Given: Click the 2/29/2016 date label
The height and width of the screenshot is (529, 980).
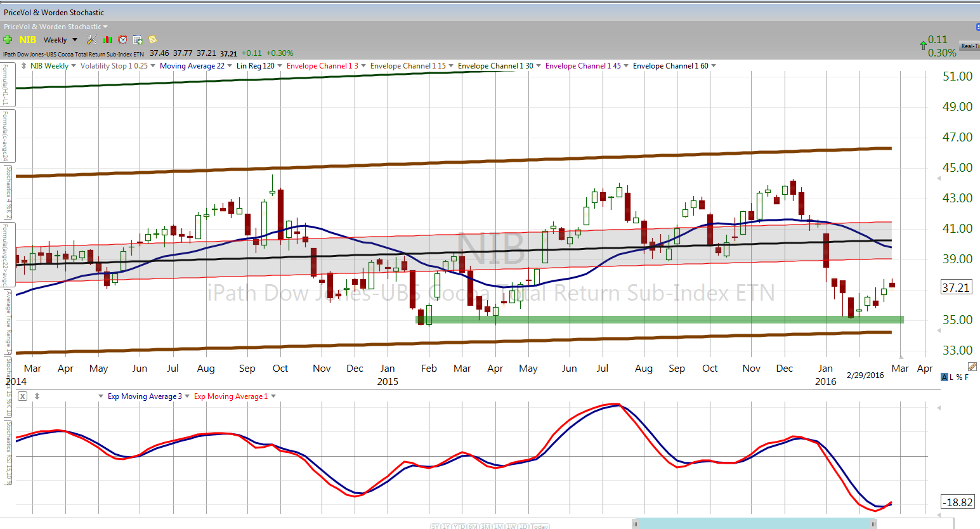Looking at the screenshot, I should 865,375.
